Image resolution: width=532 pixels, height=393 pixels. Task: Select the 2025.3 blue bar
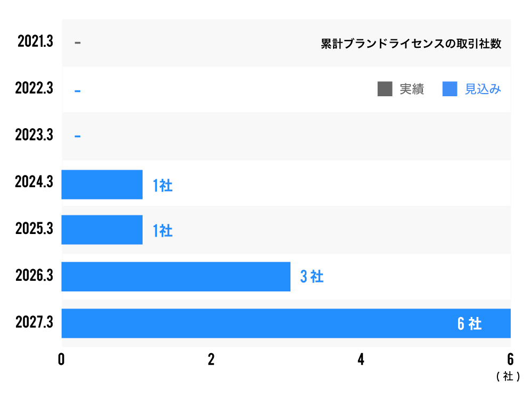pos(102,230)
